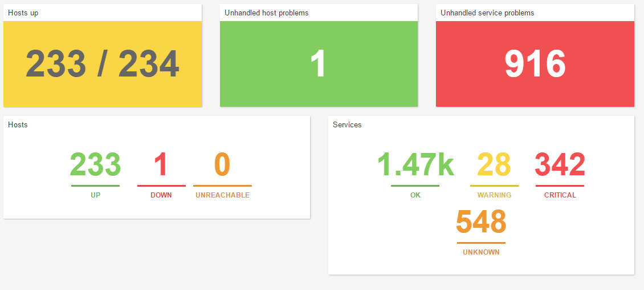This screenshot has height=290, width=644.
Task: Select the UP label in the Hosts panel
Action: tap(95, 195)
